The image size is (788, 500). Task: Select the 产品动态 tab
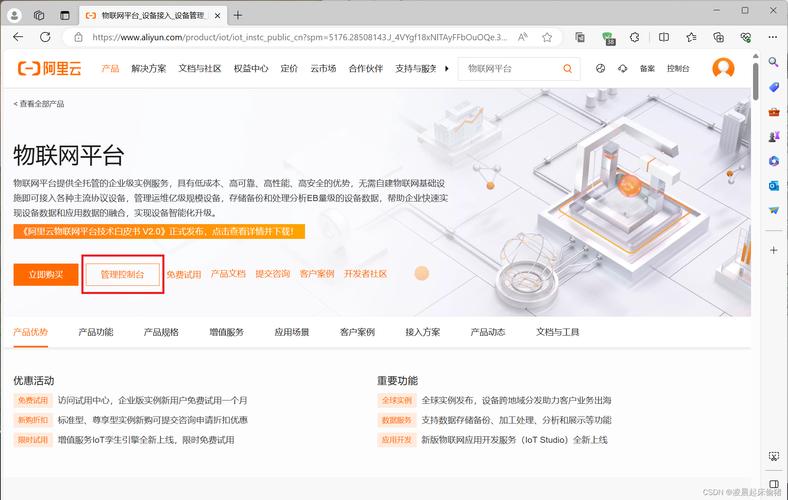tap(487, 332)
